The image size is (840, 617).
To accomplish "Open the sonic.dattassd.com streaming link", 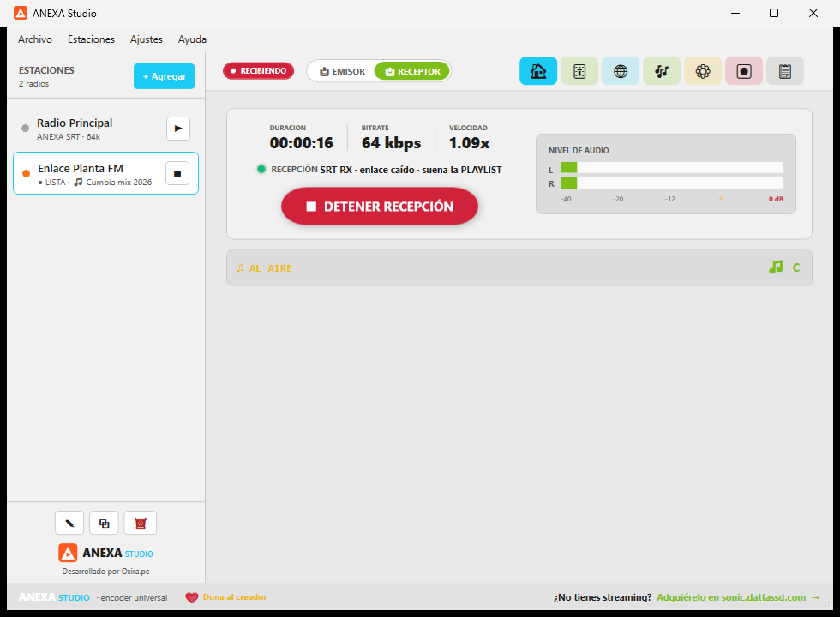I will point(738,597).
